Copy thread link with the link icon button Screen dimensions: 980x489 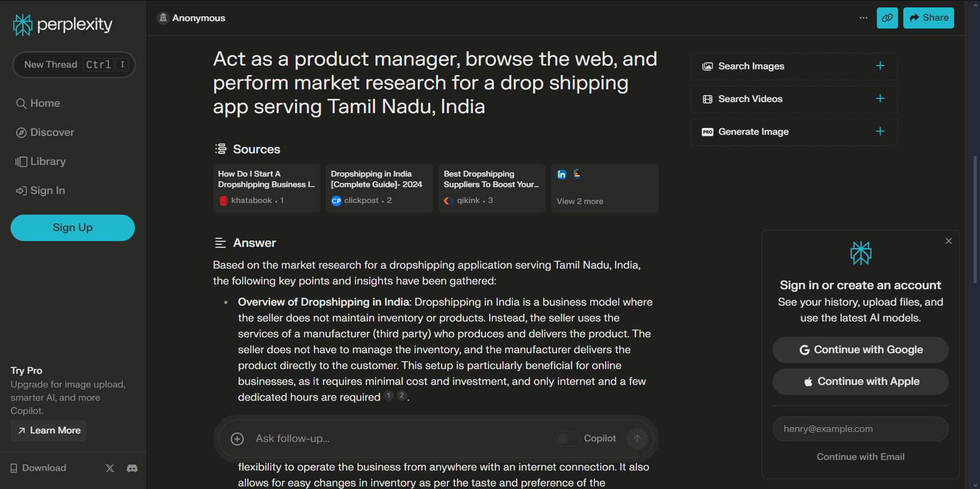[x=887, y=18]
